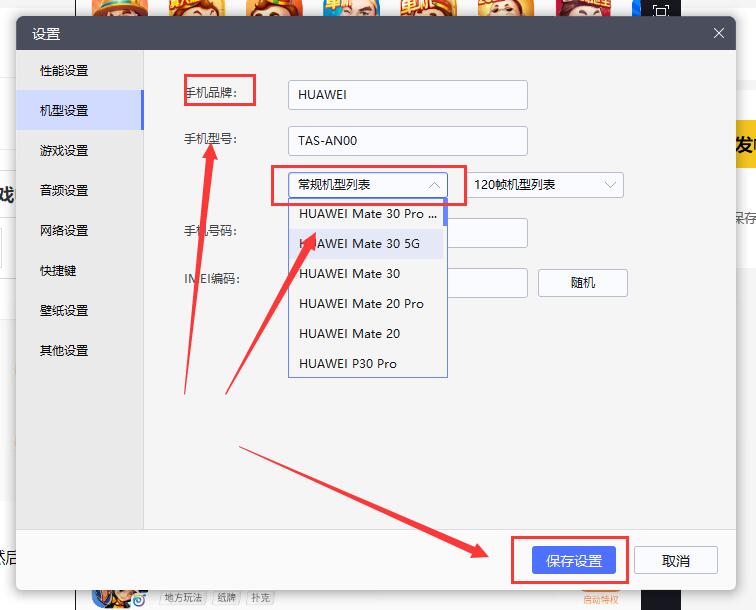Switch to the 壁纸设置 tab

point(64,310)
